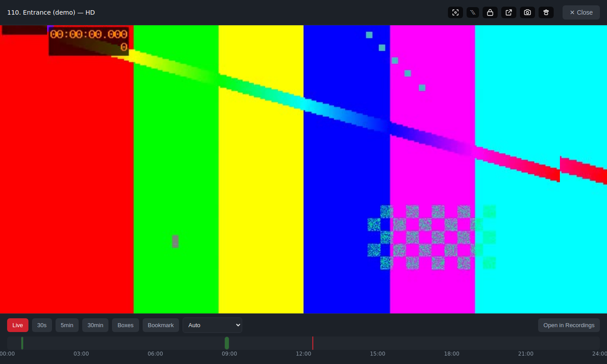This screenshot has width=607, height=364.
Task: Click the paw print icon
Action: click(x=546, y=12)
